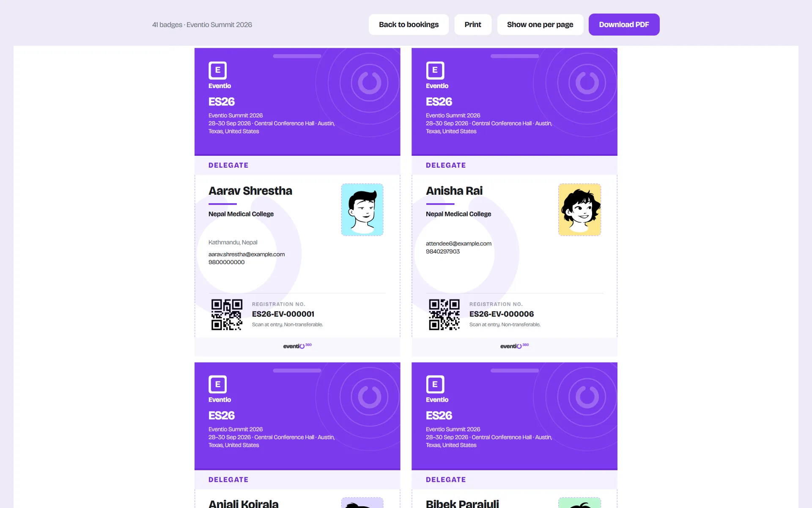Screen dimensions: 812x508
Task: Click phone number 9840297903
Action: tap(443, 251)
